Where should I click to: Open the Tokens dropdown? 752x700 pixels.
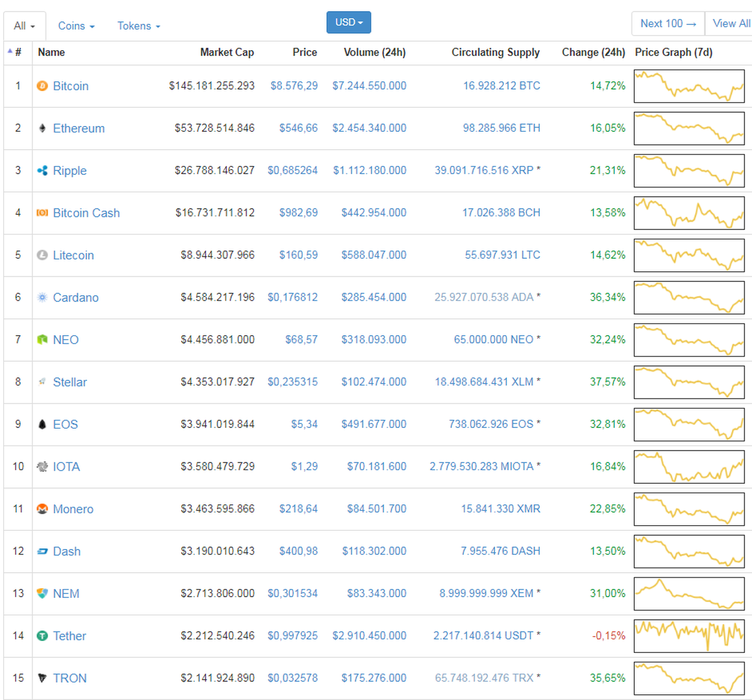(138, 26)
